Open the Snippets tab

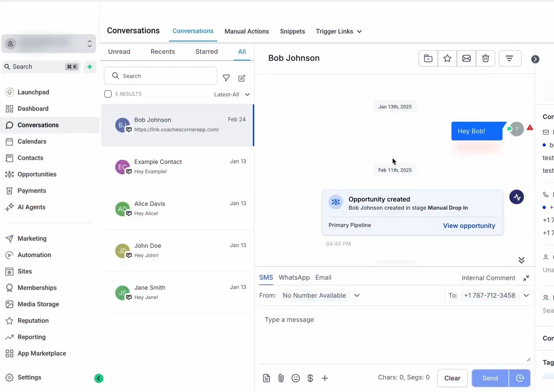(292, 31)
